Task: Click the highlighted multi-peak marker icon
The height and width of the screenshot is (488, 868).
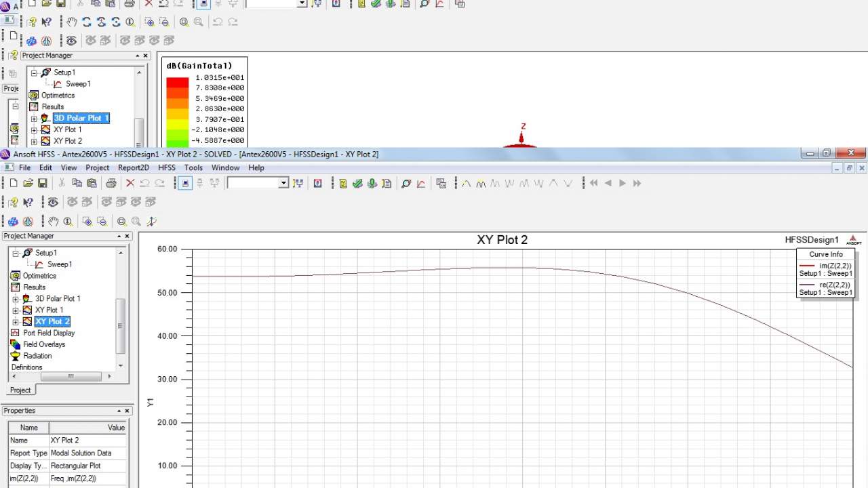Action: point(481,183)
